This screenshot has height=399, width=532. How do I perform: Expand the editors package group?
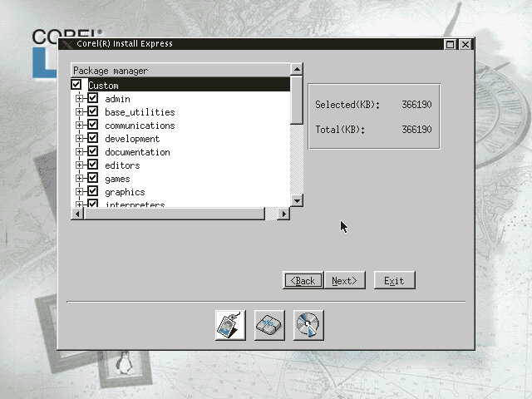coord(80,165)
